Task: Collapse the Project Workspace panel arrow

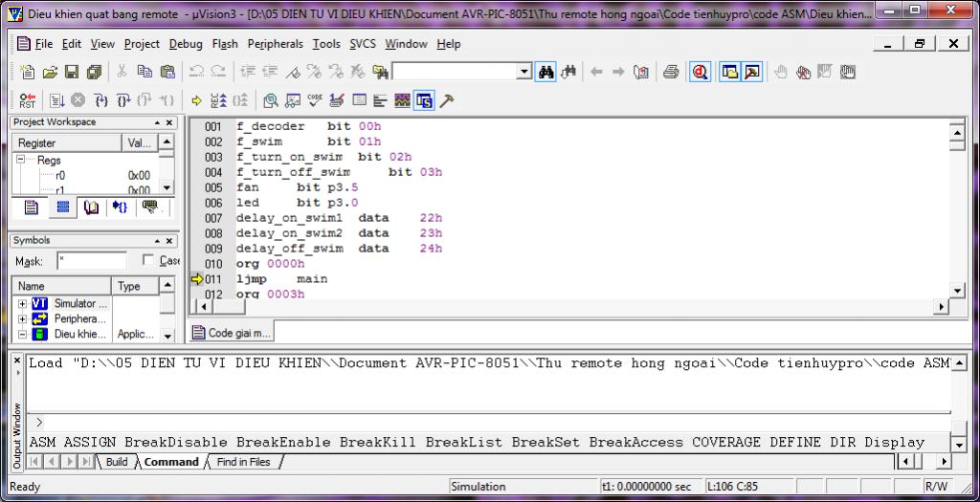Action: coord(158,122)
